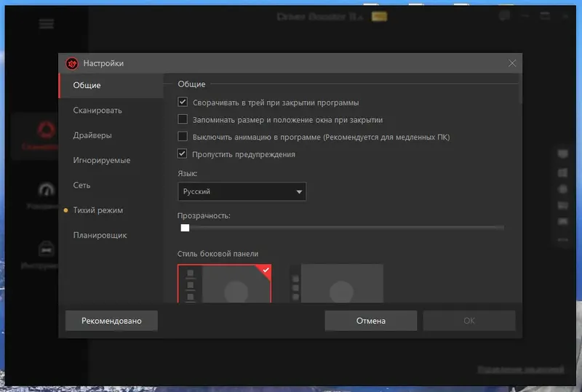The height and width of the screenshot is (392, 582).
Task: Select the Общие settings tab
Action: click(111, 85)
